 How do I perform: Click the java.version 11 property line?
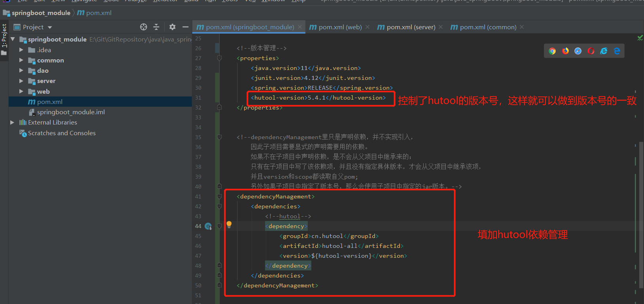click(x=306, y=68)
